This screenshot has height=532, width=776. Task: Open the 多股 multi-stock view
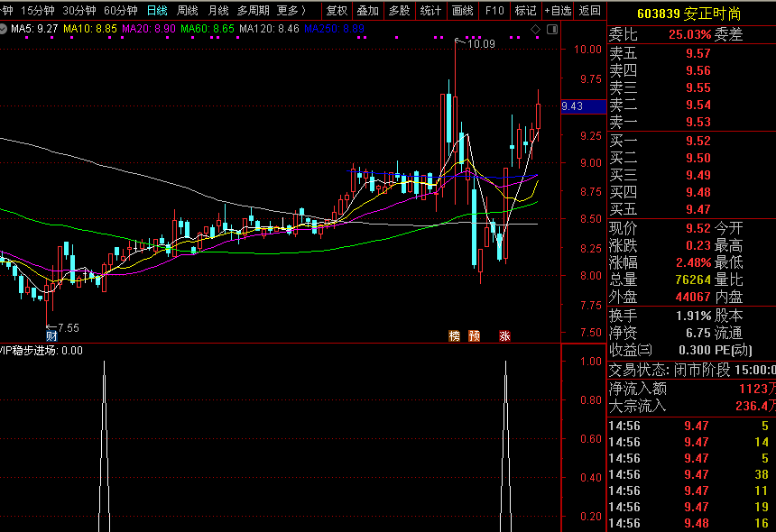tap(400, 11)
